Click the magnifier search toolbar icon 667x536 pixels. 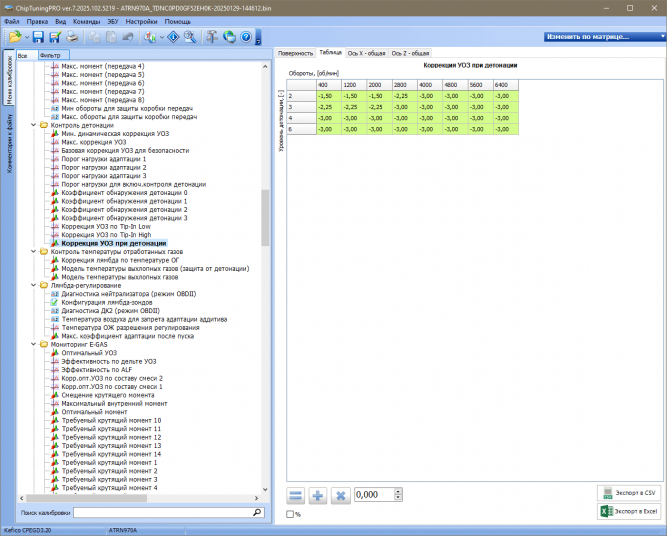point(190,37)
